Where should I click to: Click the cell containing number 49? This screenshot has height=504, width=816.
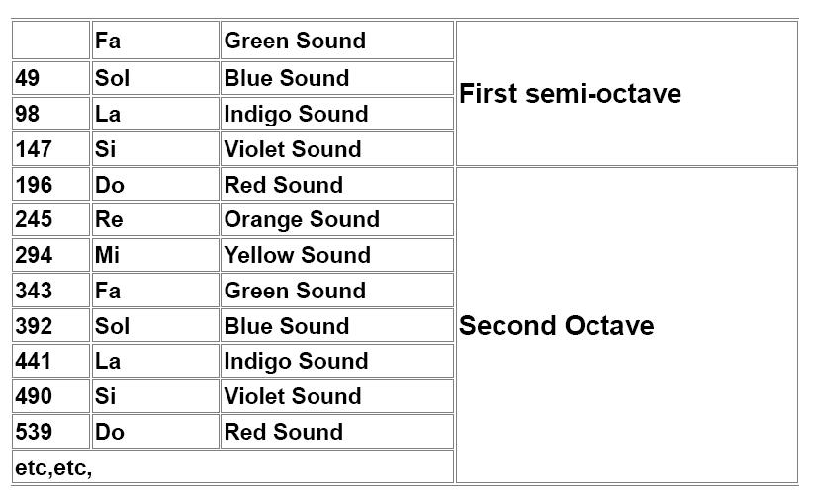tap(28, 78)
